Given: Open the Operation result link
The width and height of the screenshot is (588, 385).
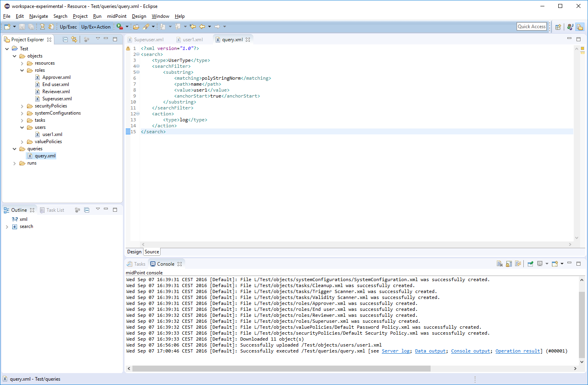Looking at the screenshot, I should (x=517, y=351).
